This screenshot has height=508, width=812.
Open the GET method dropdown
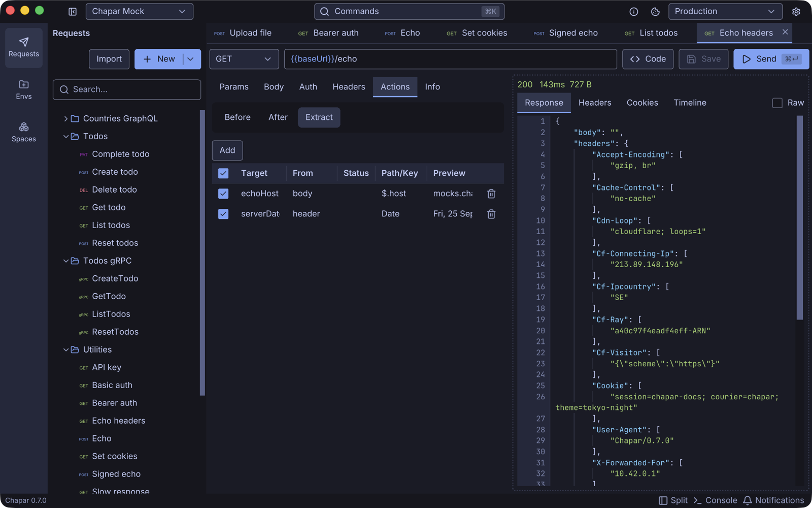244,59
